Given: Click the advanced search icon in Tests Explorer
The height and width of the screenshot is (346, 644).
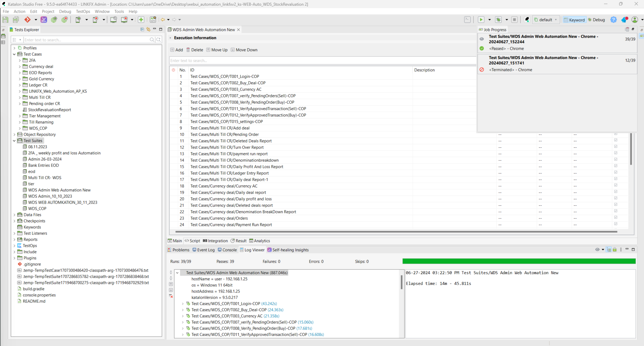Looking at the screenshot, I should (159, 40).
